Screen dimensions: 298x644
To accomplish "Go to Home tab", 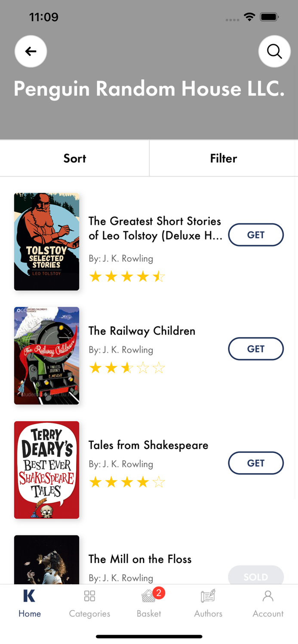I will 30,602.
